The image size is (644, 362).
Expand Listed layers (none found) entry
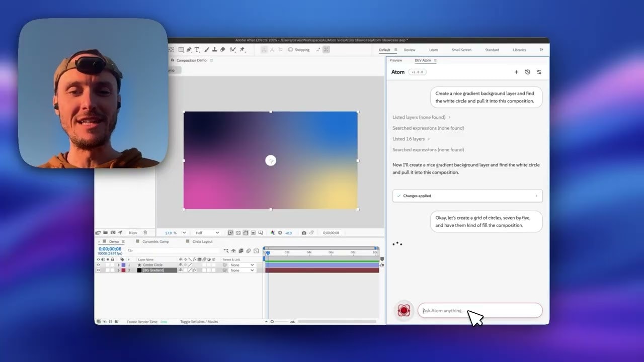click(x=422, y=117)
